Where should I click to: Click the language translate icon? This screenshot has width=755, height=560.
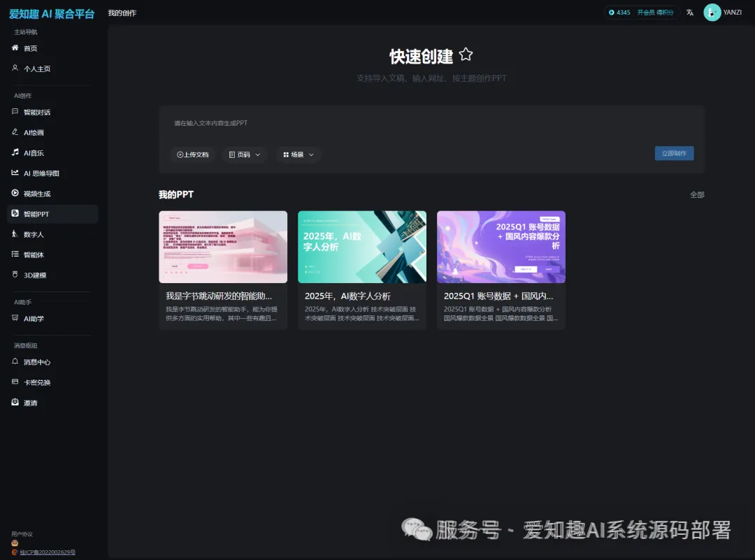[690, 13]
